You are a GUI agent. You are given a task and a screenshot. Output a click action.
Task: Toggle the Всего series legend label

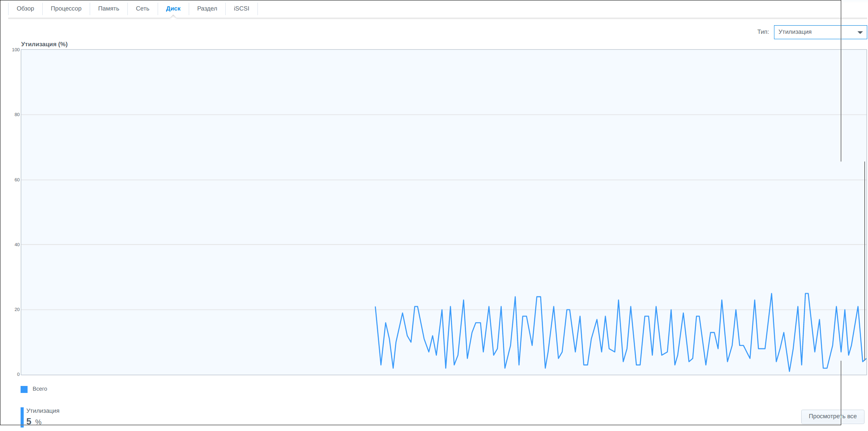pyautogui.click(x=40, y=389)
